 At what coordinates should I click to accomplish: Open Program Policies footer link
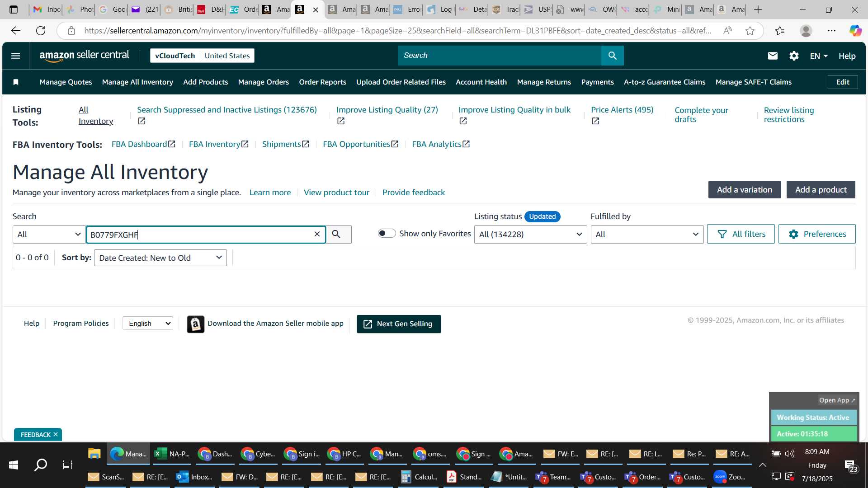[81, 324]
